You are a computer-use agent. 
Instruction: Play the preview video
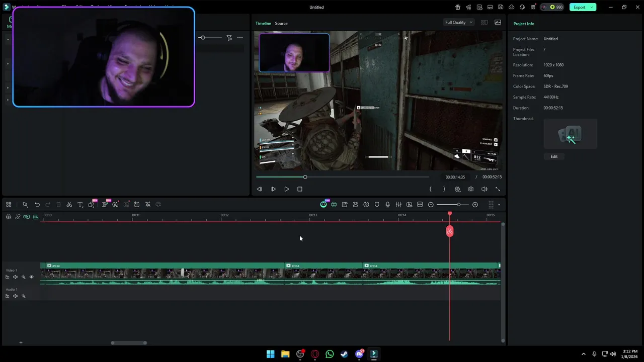coord(287,189)
